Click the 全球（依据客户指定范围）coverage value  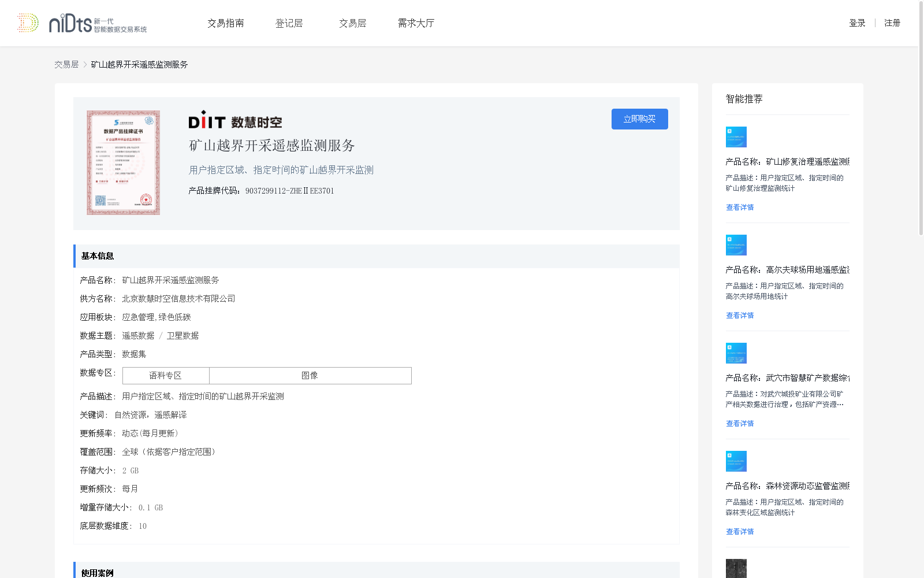(x=169, y=452)
